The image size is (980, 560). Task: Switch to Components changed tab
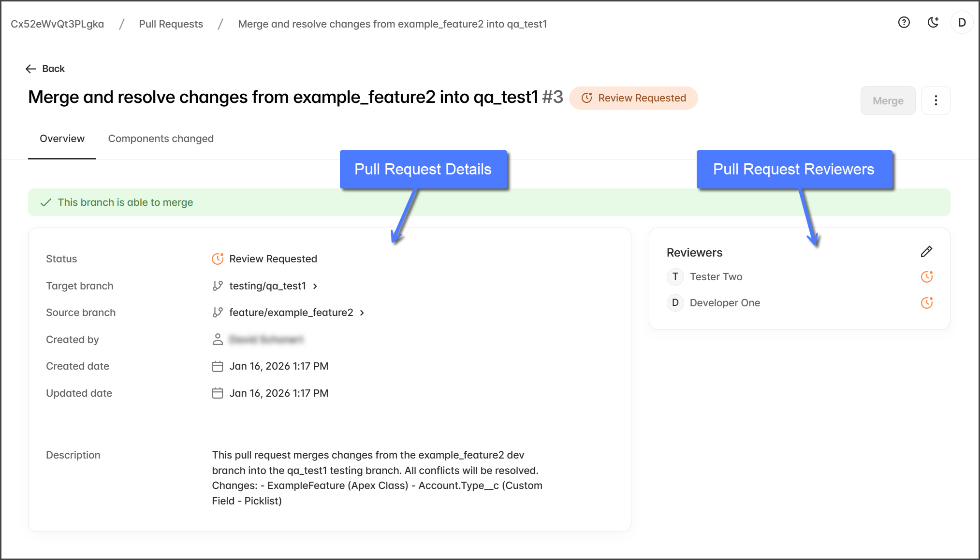click(x=161, y=139)
